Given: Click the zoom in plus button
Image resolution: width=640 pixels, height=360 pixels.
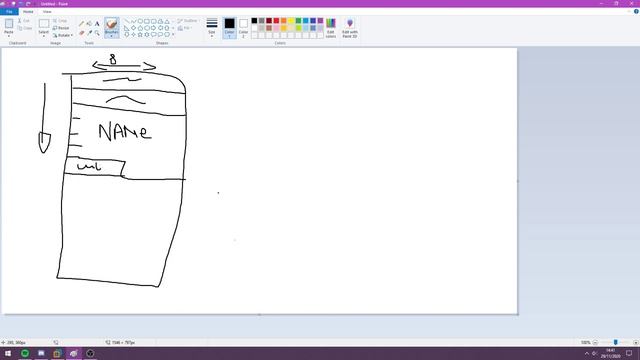Looking at the screenshot, I should (x=636, y=342).
